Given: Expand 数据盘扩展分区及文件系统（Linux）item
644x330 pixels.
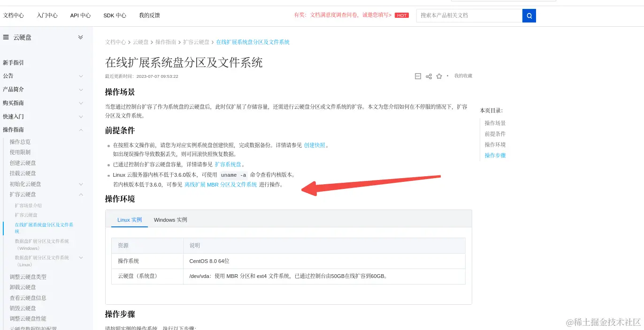Looking at the screenshot, I should pos(81,258).
